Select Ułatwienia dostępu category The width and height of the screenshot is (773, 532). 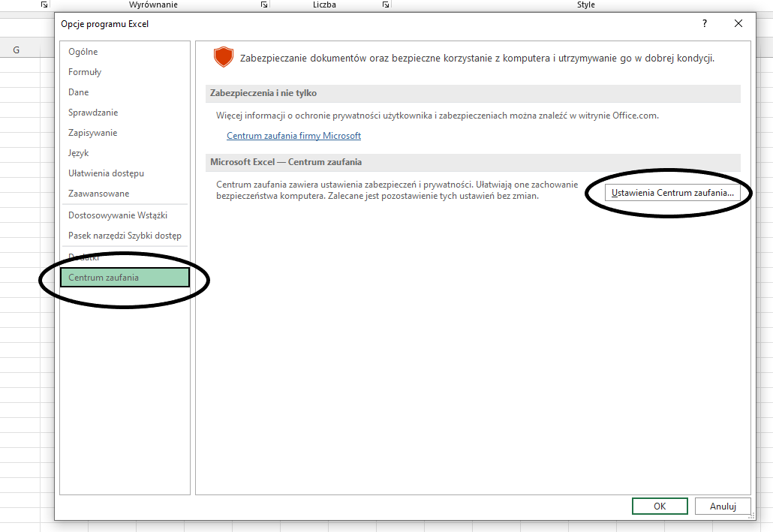(106, 173)
